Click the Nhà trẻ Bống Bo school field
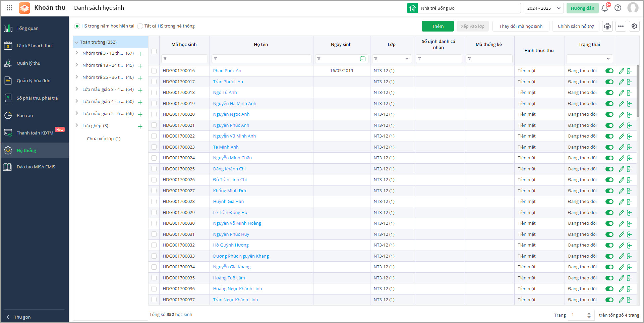The width and height of the screenshot is (644, 323). pos(469,8)
